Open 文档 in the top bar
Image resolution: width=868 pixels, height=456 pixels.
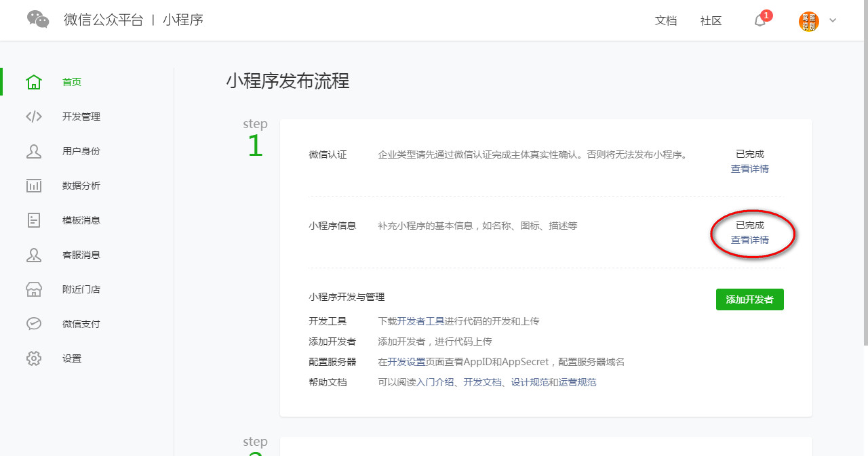(x=666, y=21)
